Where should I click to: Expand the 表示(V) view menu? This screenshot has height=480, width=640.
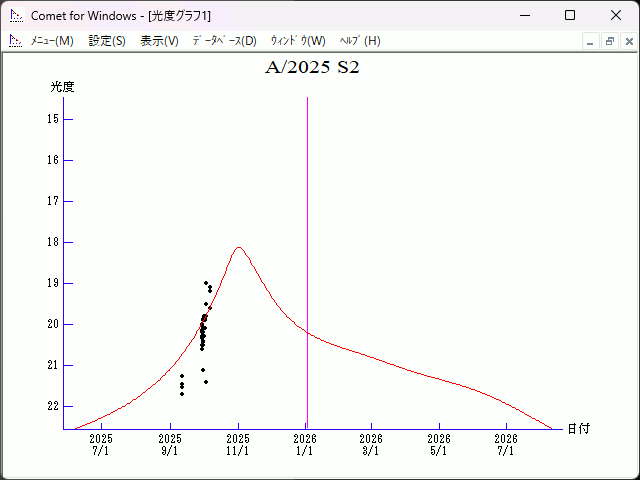coord(159,41)
